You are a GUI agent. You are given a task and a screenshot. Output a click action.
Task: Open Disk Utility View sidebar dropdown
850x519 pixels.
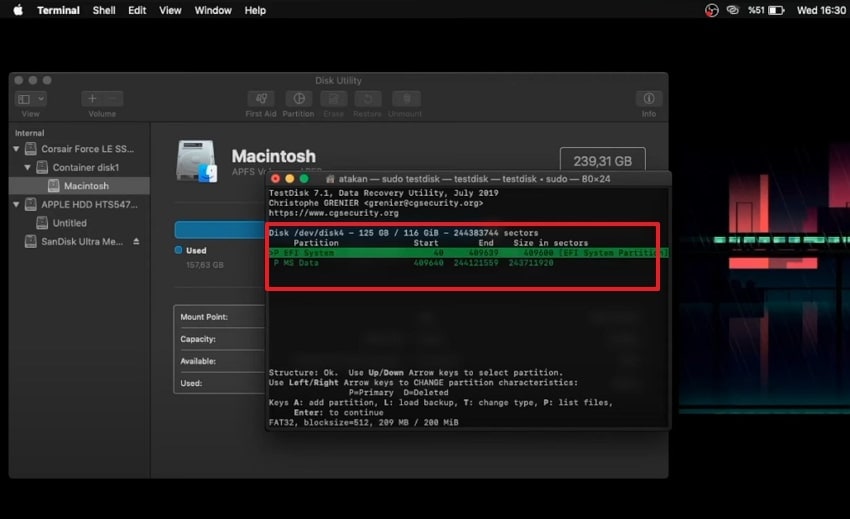click(30, 99)
